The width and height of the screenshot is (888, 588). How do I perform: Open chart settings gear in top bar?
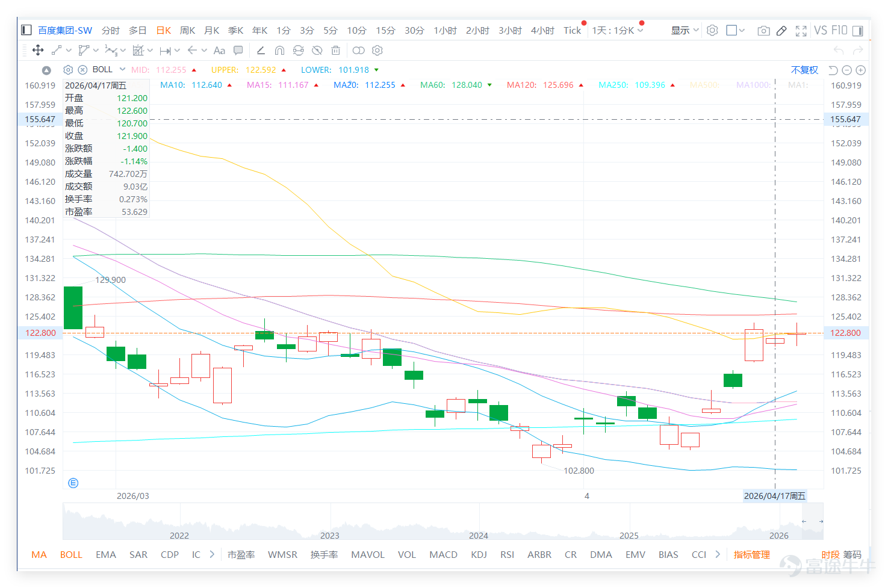point(712,30)
